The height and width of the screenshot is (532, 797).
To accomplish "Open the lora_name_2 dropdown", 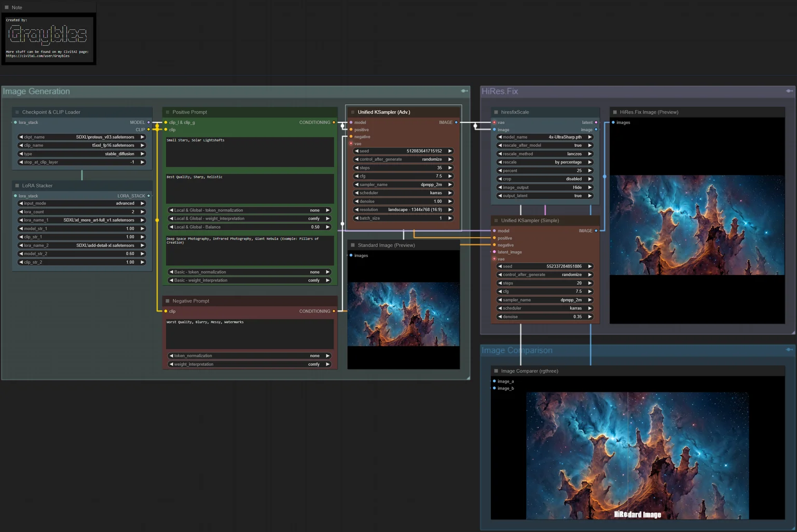I will pos(81,245).
